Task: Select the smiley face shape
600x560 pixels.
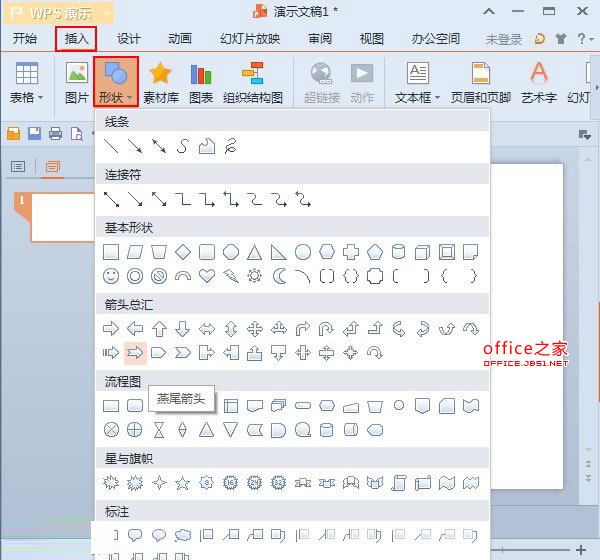Action: click(x=111, y=276)
